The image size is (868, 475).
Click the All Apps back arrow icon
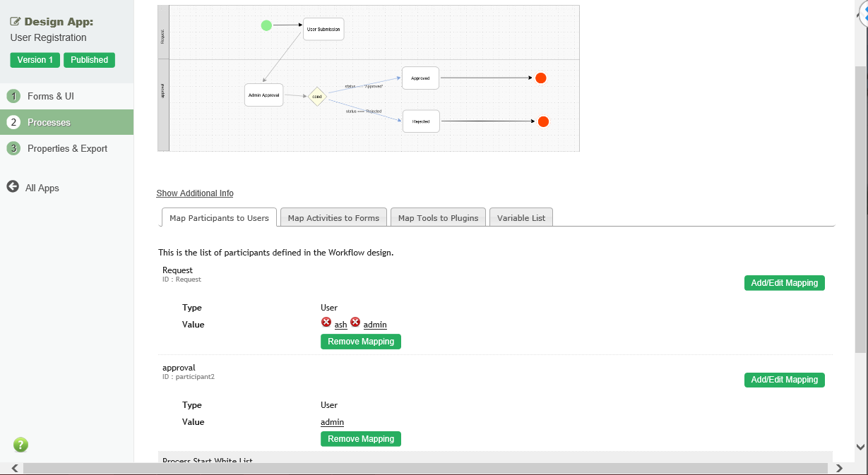pyautogui.click(x=13, y=187)
